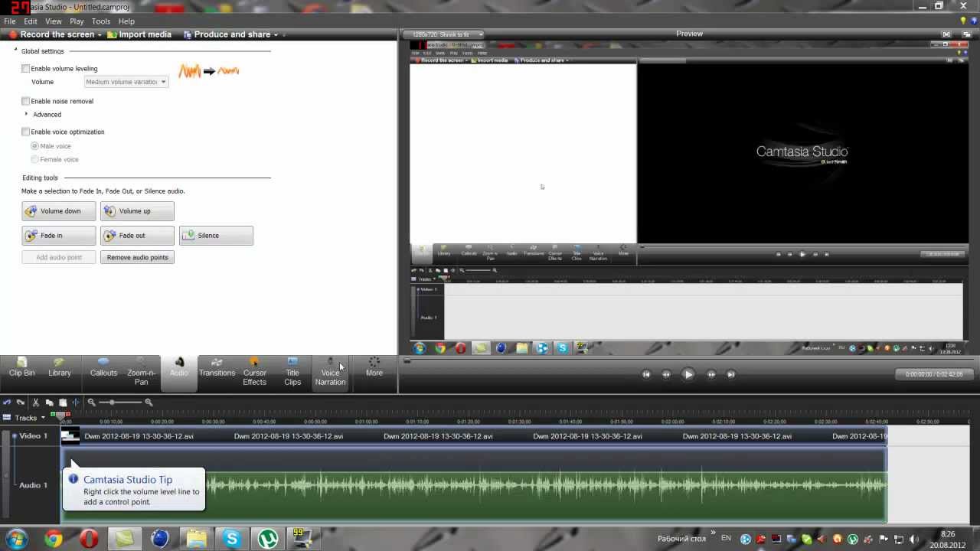Expand the Advanced noise removal section
980x551 pixels.
tap(27, 114)
